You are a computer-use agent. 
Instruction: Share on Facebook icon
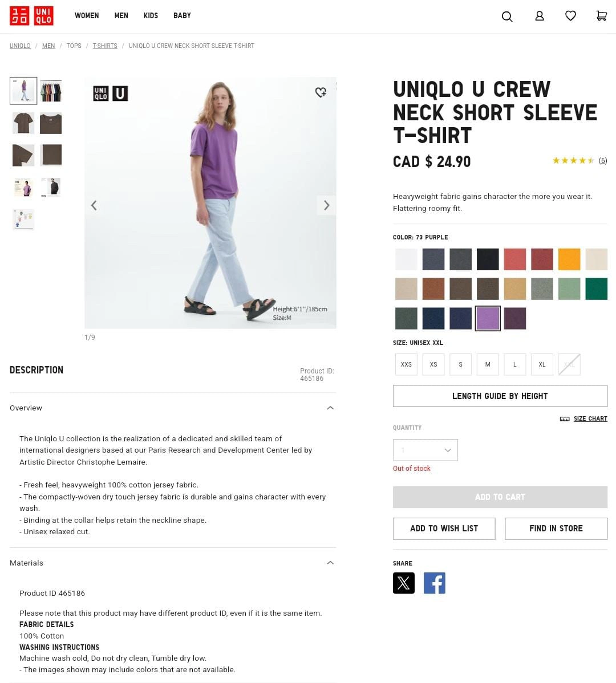[x=434, y=583]
